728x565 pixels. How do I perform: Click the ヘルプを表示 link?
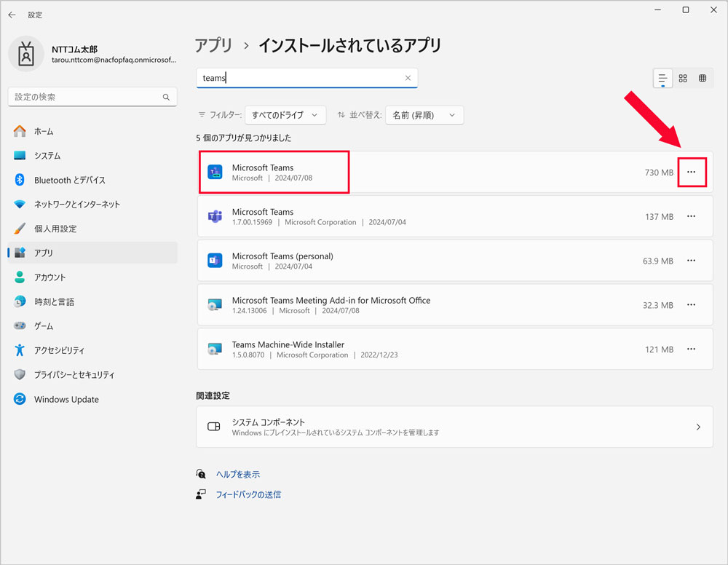click(237, 474)
